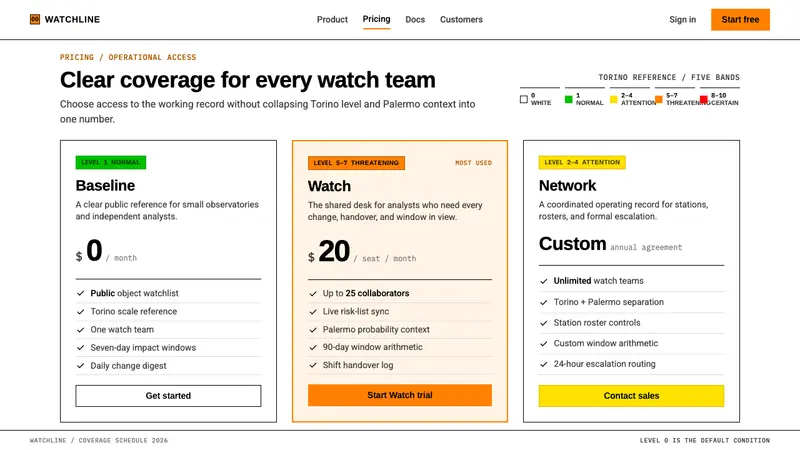Click checkmark beside Public object watchlist

pos(81,293)
